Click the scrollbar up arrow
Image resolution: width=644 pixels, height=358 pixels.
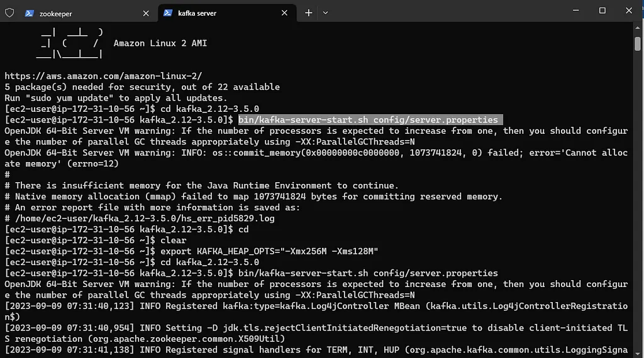click(638, 28)
